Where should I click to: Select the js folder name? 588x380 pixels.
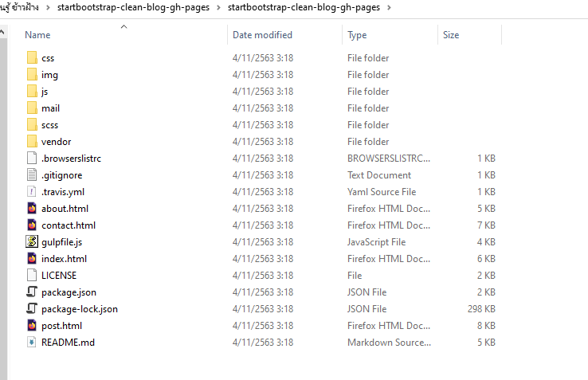45,92
